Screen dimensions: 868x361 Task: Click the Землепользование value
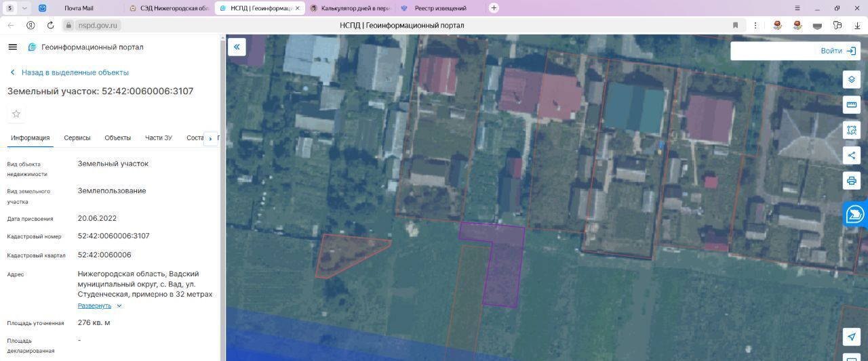pos(112,190)
